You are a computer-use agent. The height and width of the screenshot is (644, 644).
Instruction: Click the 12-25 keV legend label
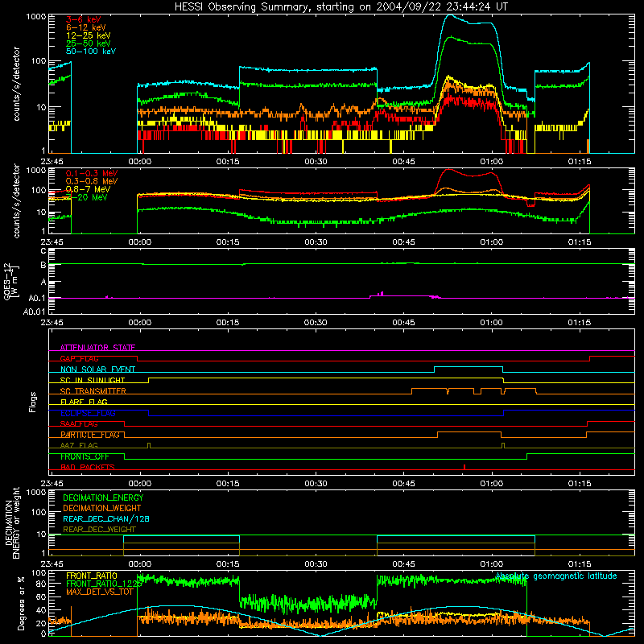click(88, 35)
